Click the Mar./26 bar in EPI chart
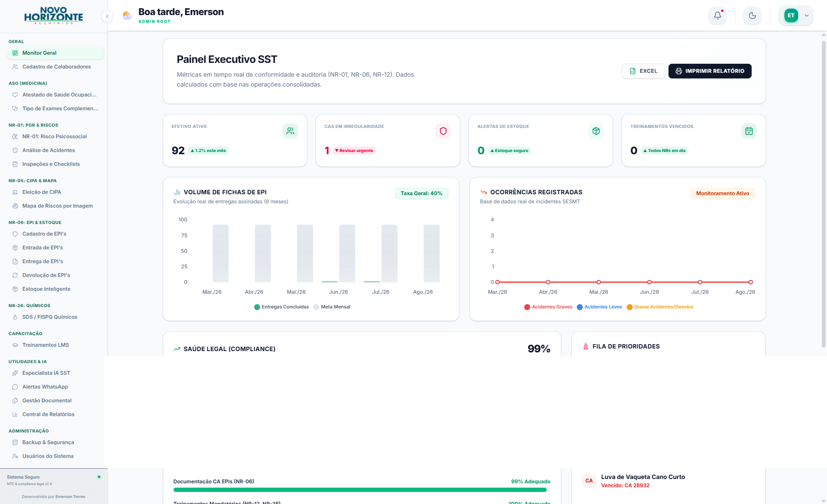The width and height of the screenshot is (827, 504). pos(221,253)
